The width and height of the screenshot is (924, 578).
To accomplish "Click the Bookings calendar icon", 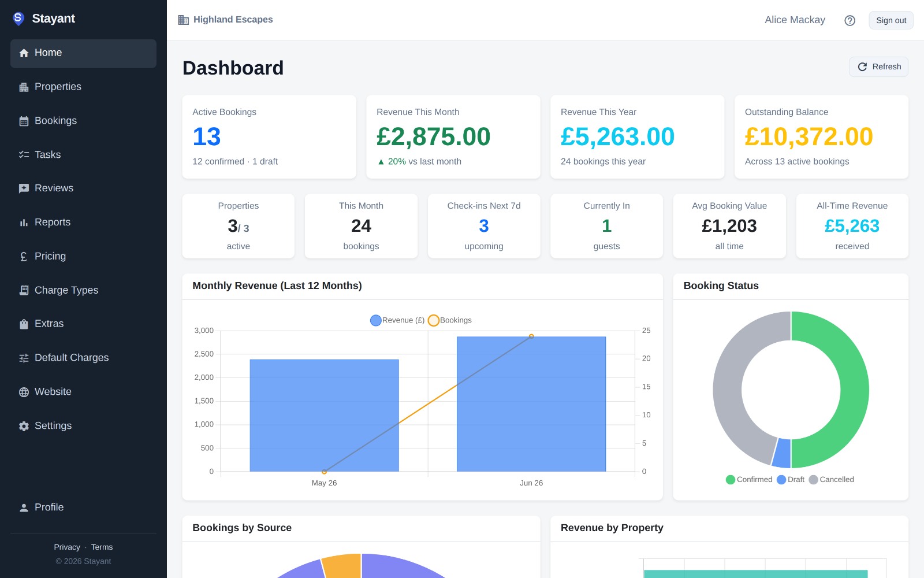I will (24, 121).
